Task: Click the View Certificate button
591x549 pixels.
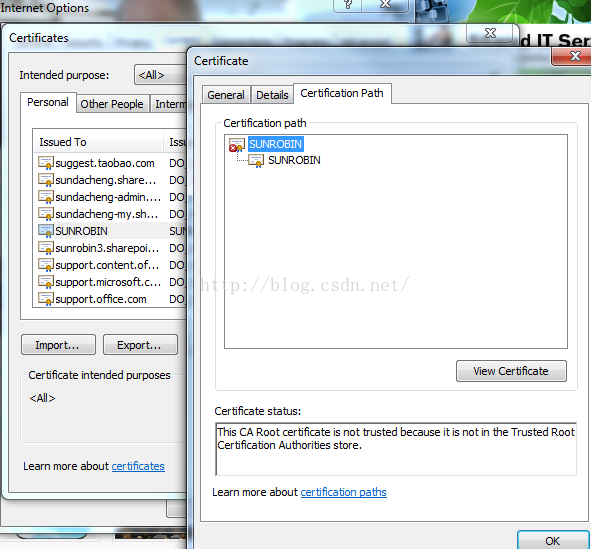Action: pos(511,371)
